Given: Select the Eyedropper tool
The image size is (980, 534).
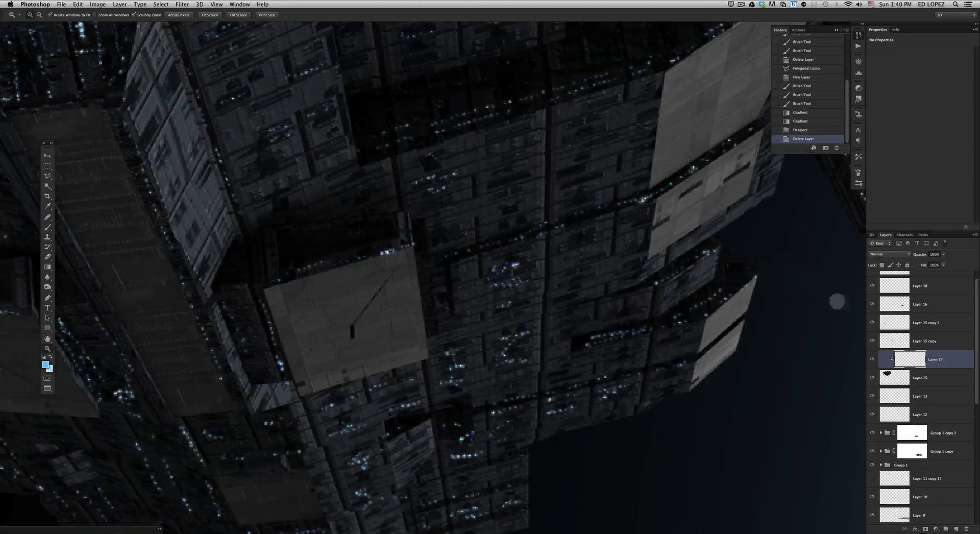Looking at the screenshot, I should pos(47,206).
